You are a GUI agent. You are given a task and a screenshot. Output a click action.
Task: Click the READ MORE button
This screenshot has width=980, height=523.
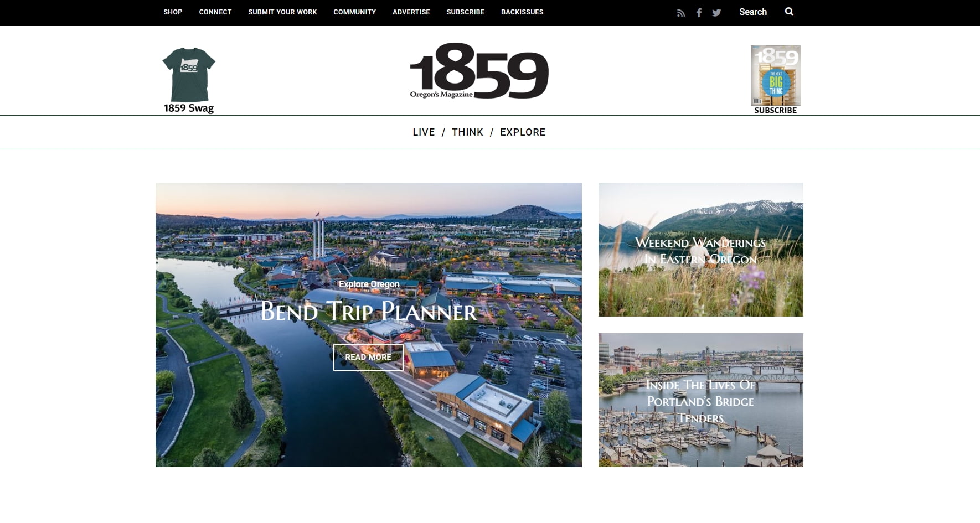(x=368, y=357)
